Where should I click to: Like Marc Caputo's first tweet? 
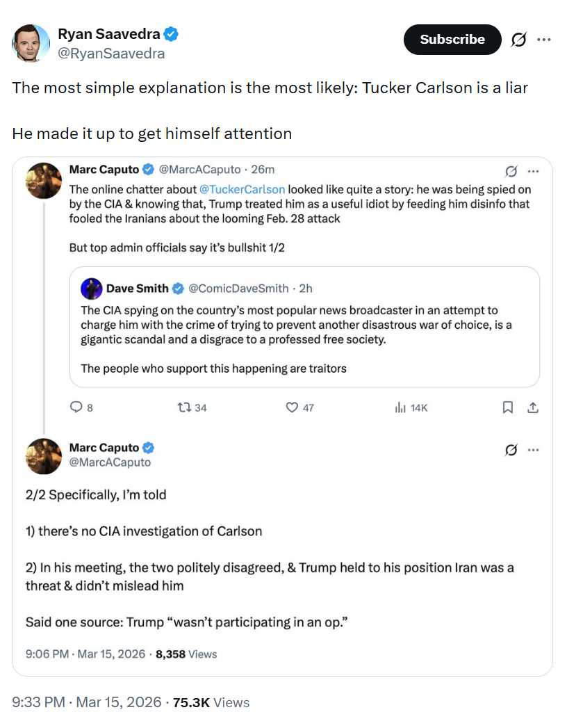click(x=293, y=407)
